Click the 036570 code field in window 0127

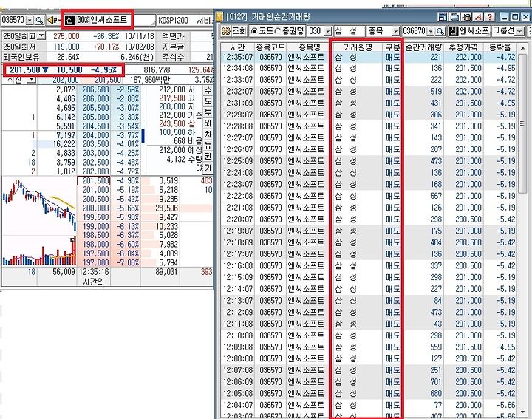point(415,32)
